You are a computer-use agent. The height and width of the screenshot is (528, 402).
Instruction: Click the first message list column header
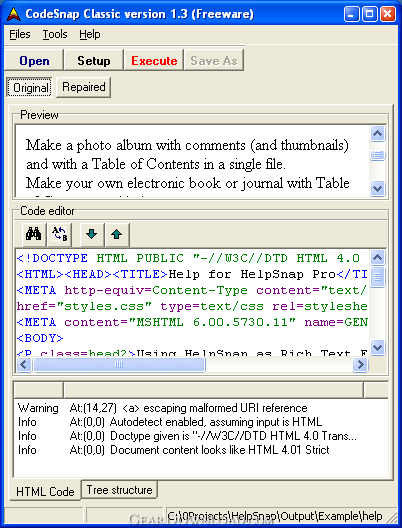(x=39, y=390)
